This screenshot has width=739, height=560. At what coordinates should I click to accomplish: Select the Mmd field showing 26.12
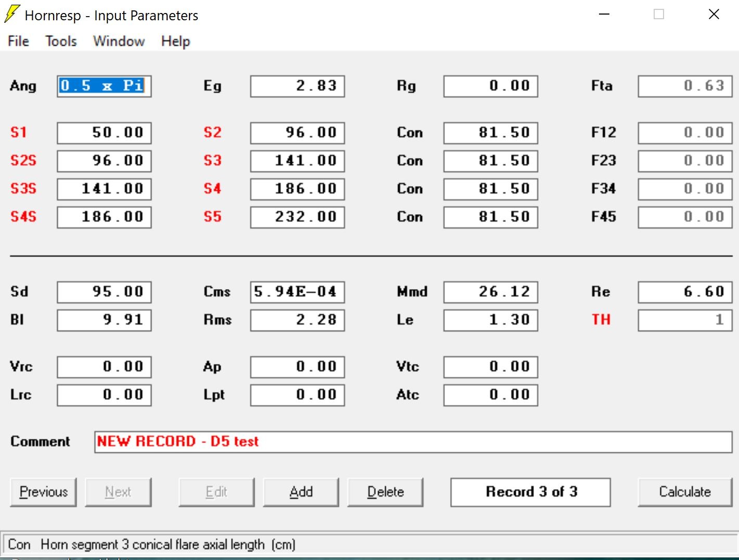coord(491,292)
